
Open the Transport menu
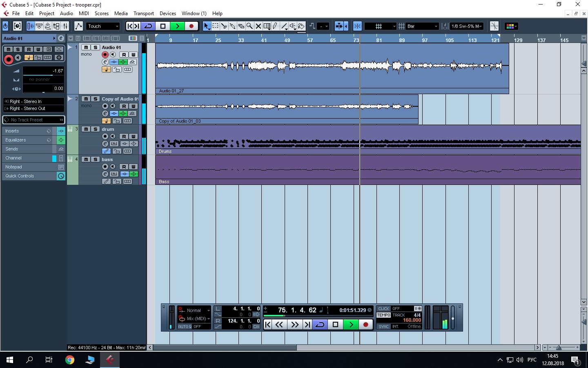tap(144, 13)
